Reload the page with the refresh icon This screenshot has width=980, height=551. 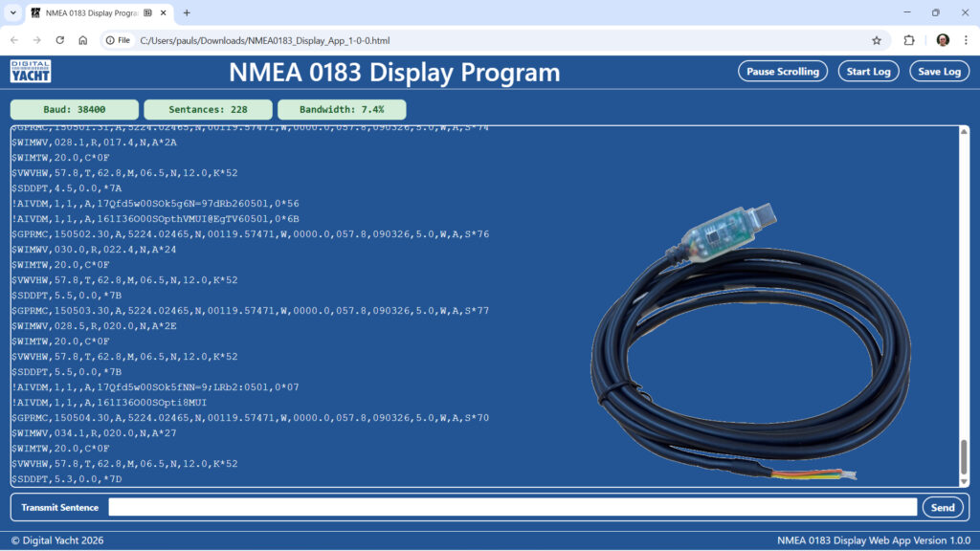(59, 40)
